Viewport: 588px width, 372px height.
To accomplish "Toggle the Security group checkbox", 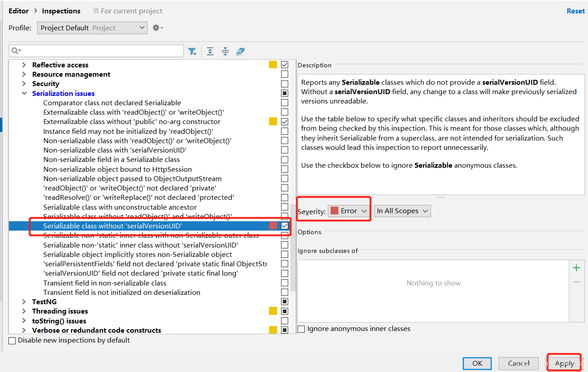I will (285, 84).
